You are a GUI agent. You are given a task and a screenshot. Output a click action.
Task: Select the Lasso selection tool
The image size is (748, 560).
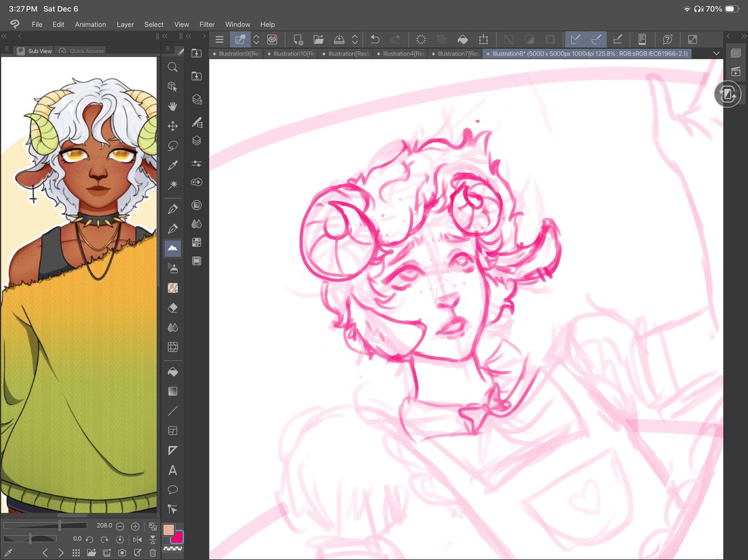tap(173, 146)
